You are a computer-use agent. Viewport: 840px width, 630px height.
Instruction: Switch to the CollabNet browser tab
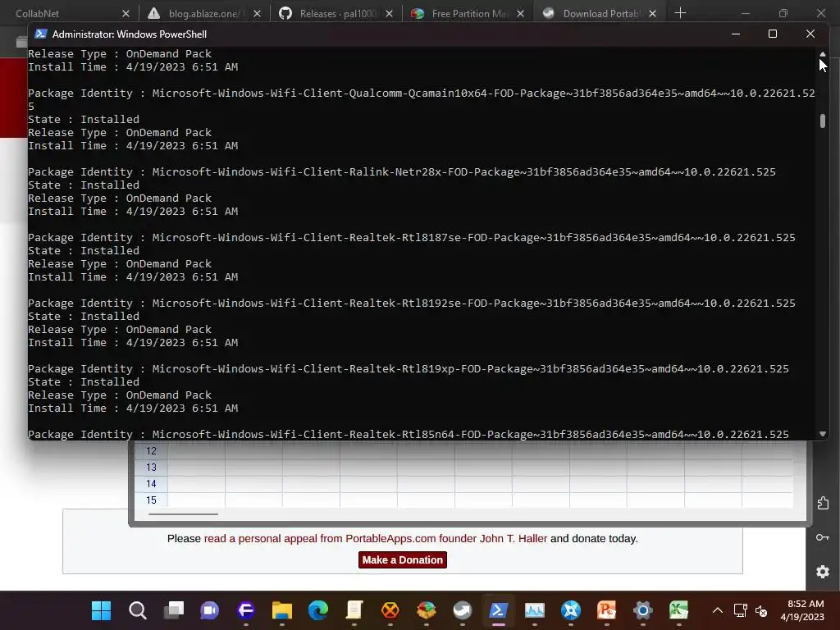(x=38, y=13)
